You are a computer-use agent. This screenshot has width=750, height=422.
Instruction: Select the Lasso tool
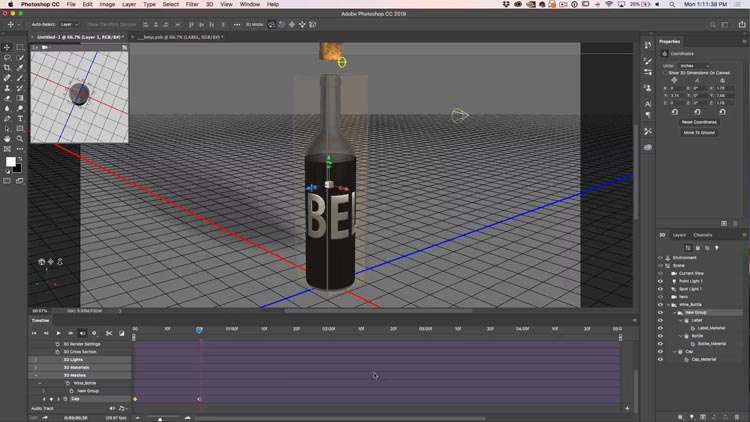pyautogui.click(x=7, y=57)
